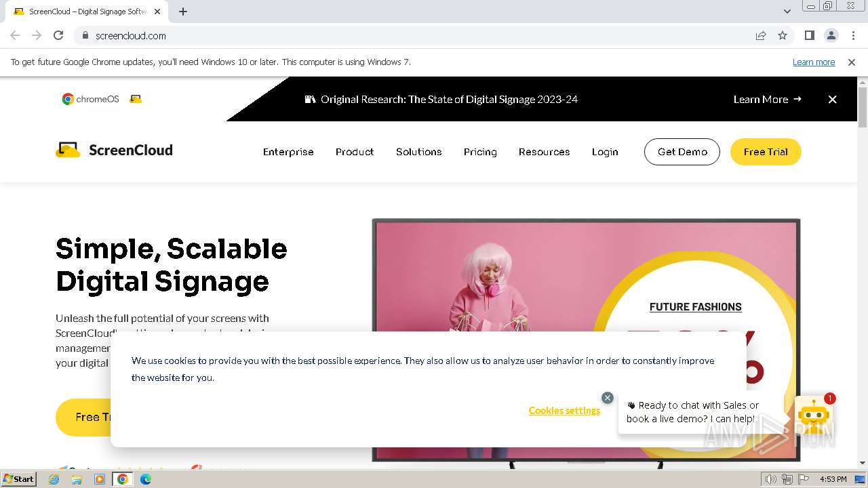The height and width of the screenshot is (488, 868).
Task: Start a Free Trial from the header
Action: tap(766, 152)
